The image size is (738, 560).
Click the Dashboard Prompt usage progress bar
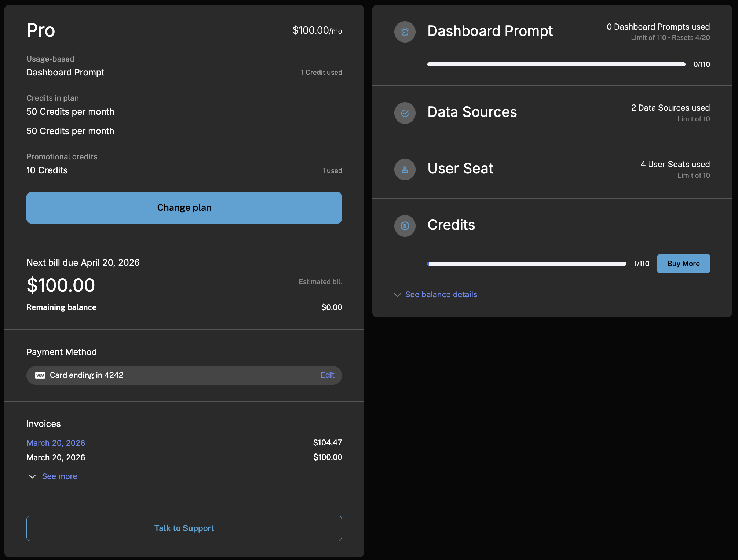coord(555,64)
